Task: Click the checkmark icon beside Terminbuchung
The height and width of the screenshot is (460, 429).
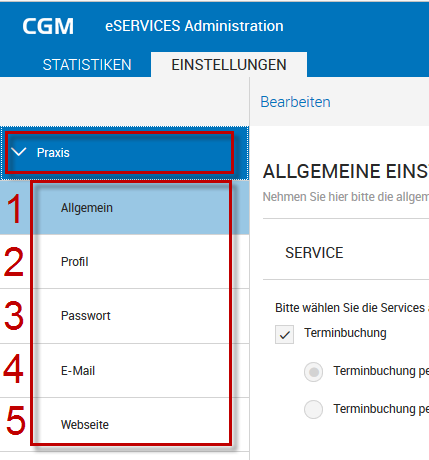Action: point(284,334)
